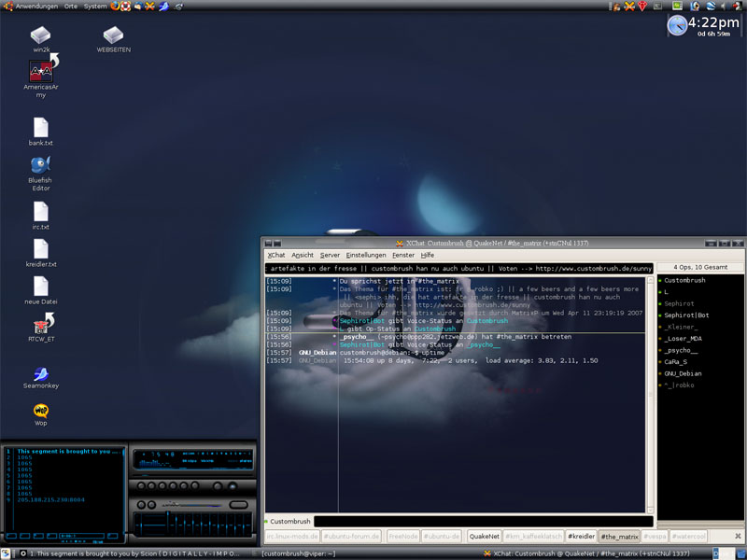Open the Server menu in XChat

(x=330, y=255)
